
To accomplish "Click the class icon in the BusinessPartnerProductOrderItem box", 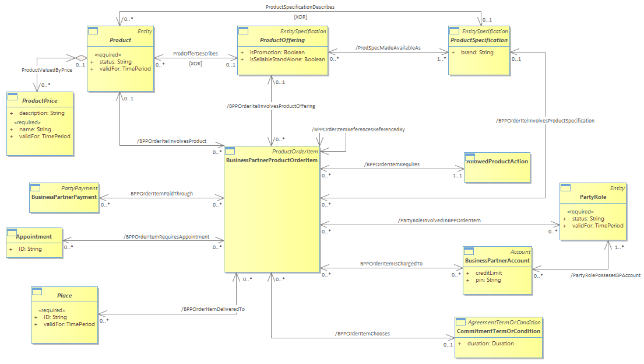I will (230, 150).
